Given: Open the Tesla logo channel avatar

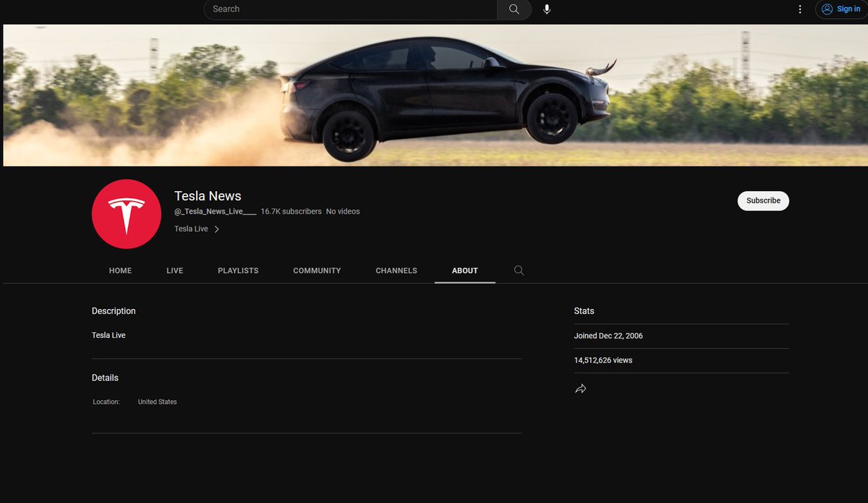Looking at the screenshot, I should coord(127,214).
